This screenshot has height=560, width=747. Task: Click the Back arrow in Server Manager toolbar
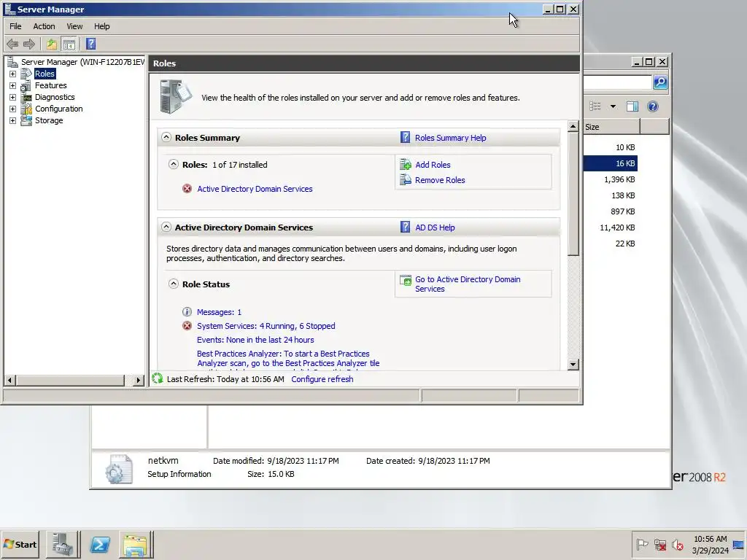click(12, 44)
